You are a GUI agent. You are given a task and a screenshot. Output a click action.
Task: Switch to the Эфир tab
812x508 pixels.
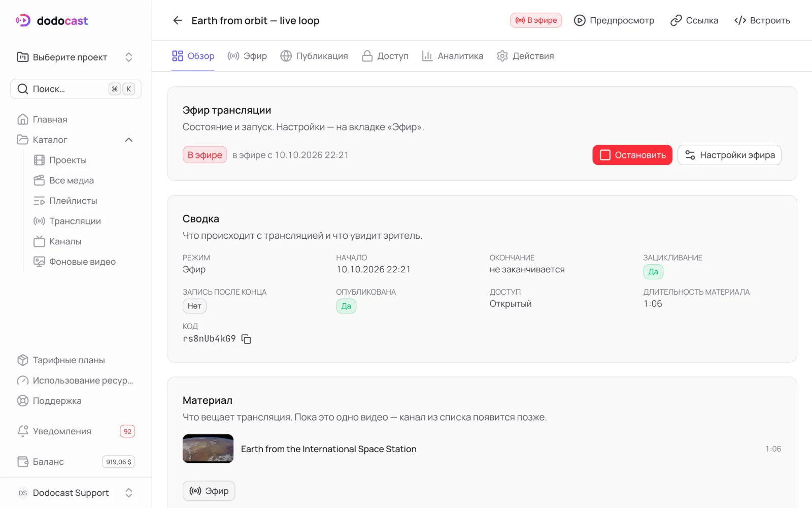pos(247,56)
